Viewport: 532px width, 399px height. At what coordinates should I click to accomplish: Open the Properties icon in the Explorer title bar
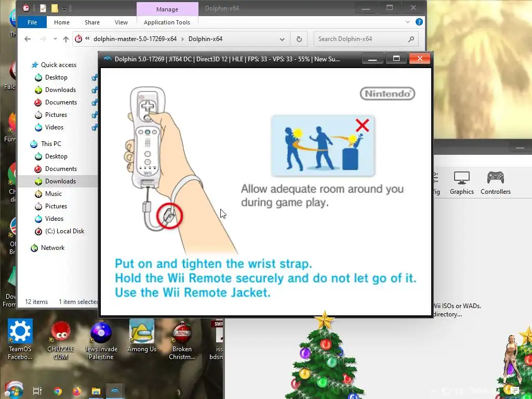(43, 8)
